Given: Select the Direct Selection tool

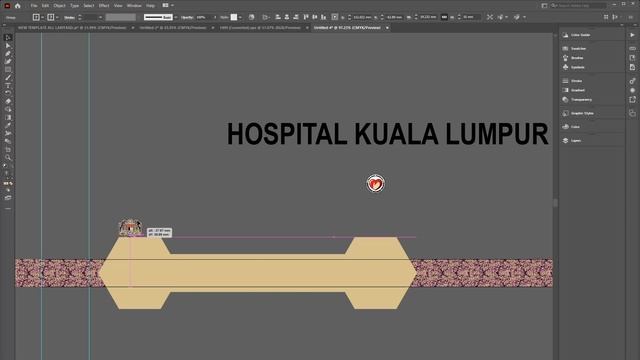Looking at the screenshot, I should point(8,46).
